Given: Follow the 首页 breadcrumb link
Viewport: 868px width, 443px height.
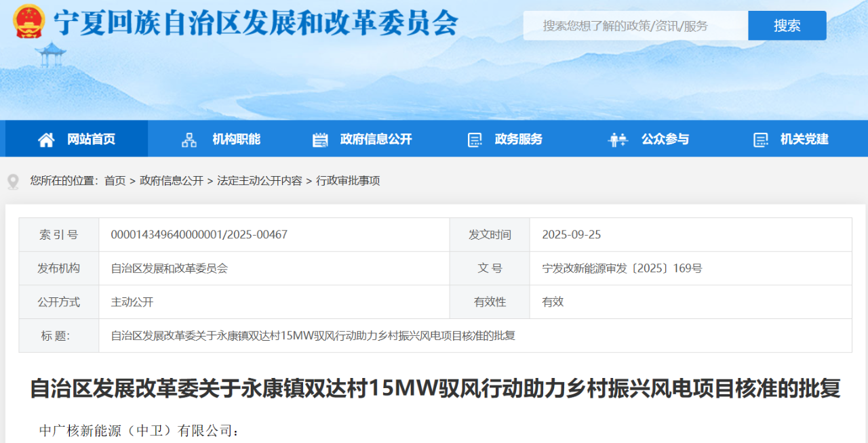Looking at the screenshot, I should (115, 181).
